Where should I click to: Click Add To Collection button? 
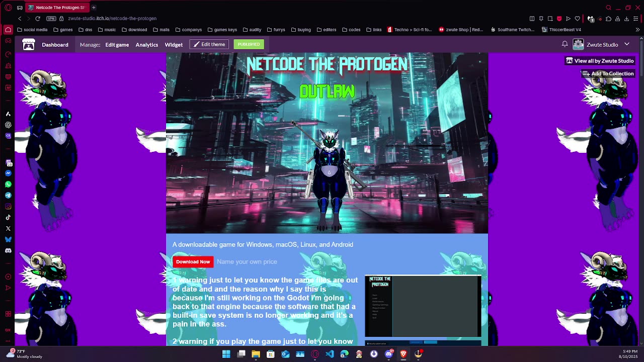click(x=608, y=73)
